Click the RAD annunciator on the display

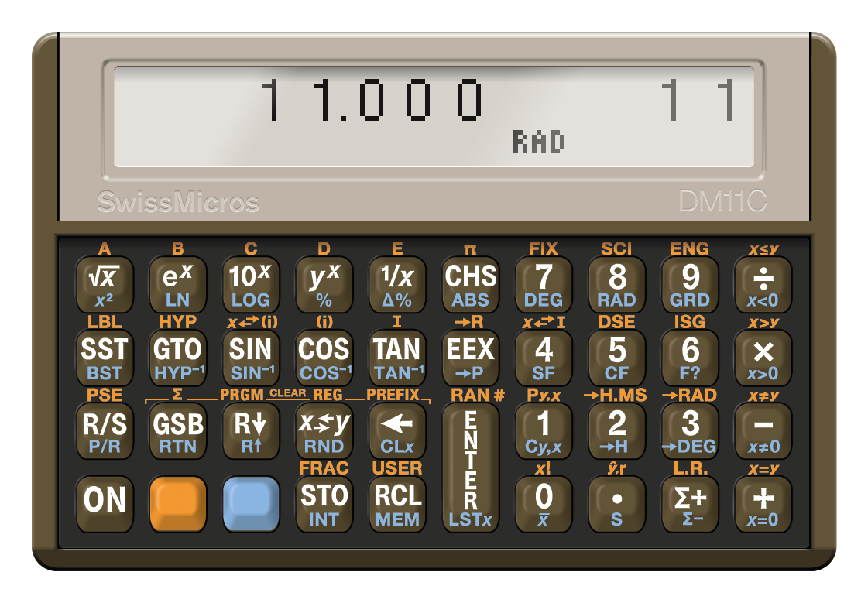pos(538,142)
